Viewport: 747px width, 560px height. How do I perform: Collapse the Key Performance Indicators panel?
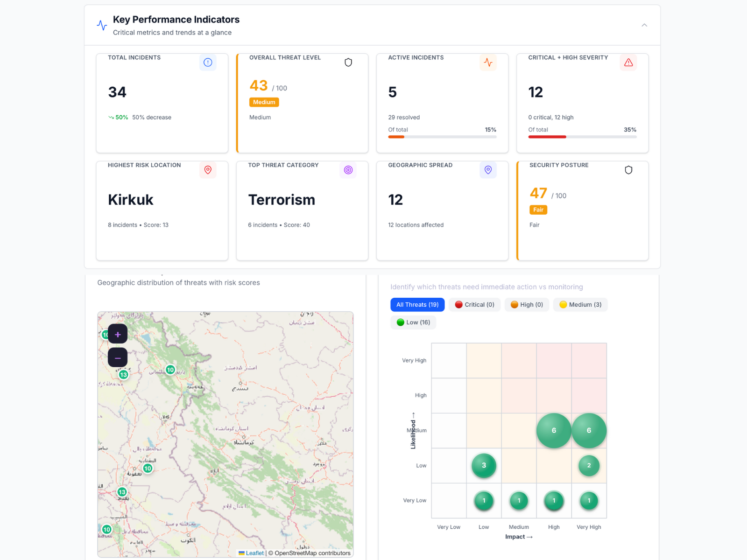point(644,25)
